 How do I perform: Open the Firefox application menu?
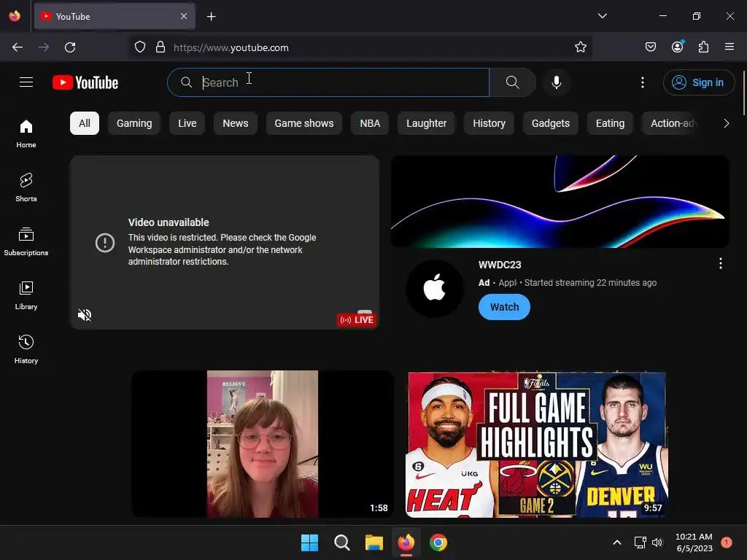(729, 47)
